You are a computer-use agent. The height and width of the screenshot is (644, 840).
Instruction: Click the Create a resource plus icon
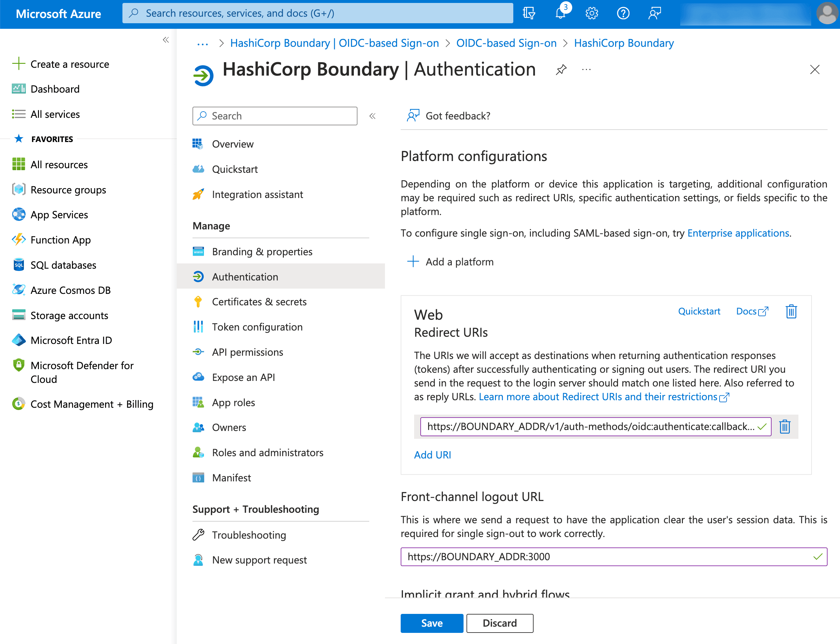pos(18,63)
